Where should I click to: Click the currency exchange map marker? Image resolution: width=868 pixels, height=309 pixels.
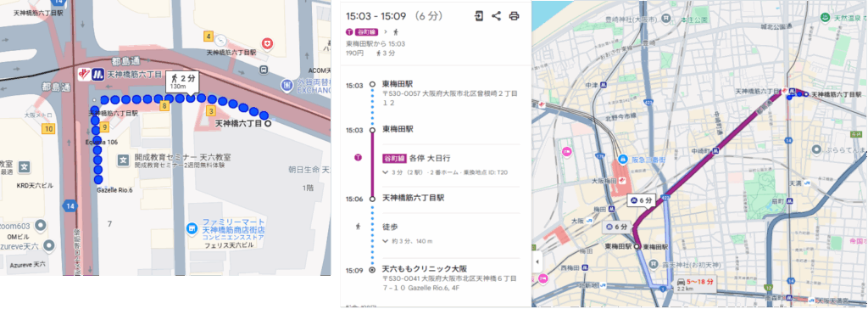click(287, 85)
